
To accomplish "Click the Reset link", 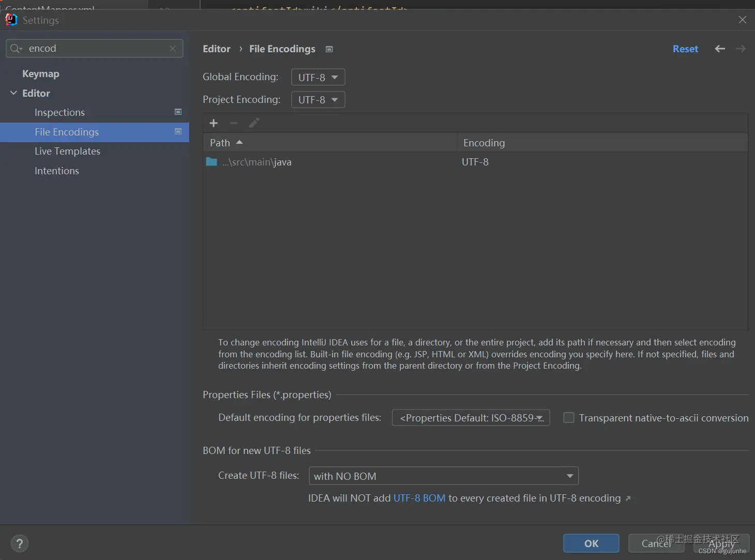I will pos(685,49).
